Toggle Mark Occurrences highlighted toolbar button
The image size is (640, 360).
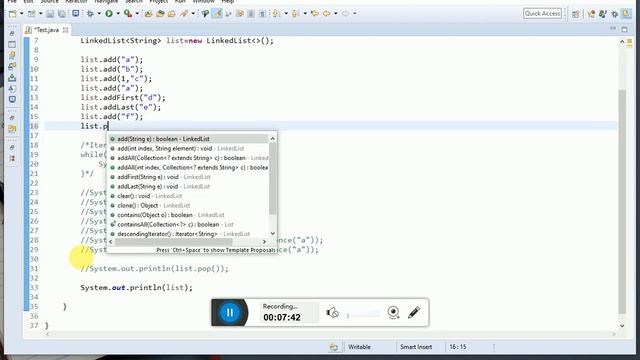coord(217,13)
